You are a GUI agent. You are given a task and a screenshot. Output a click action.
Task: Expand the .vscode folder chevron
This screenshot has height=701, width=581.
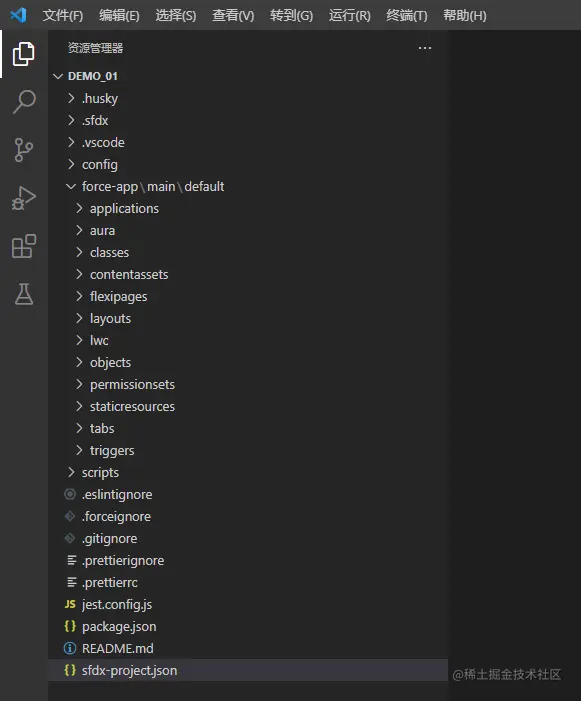click(x=71, y=142)
